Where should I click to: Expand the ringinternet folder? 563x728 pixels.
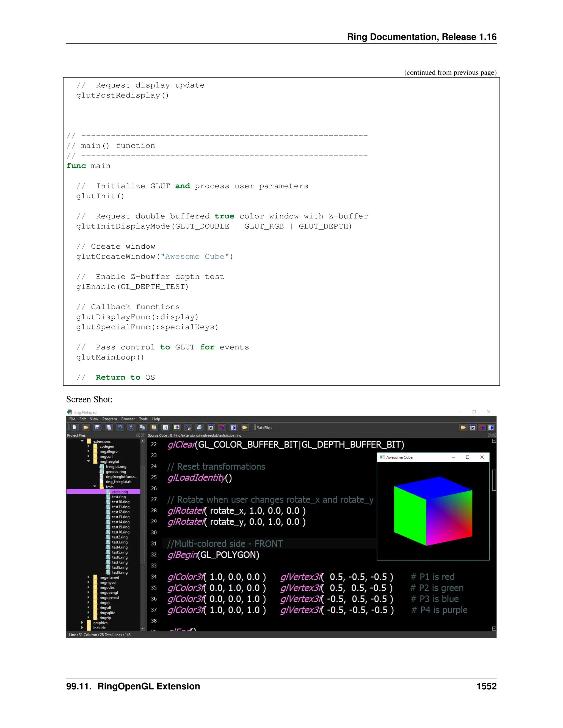pyautogui.click(x=89, y=577)
